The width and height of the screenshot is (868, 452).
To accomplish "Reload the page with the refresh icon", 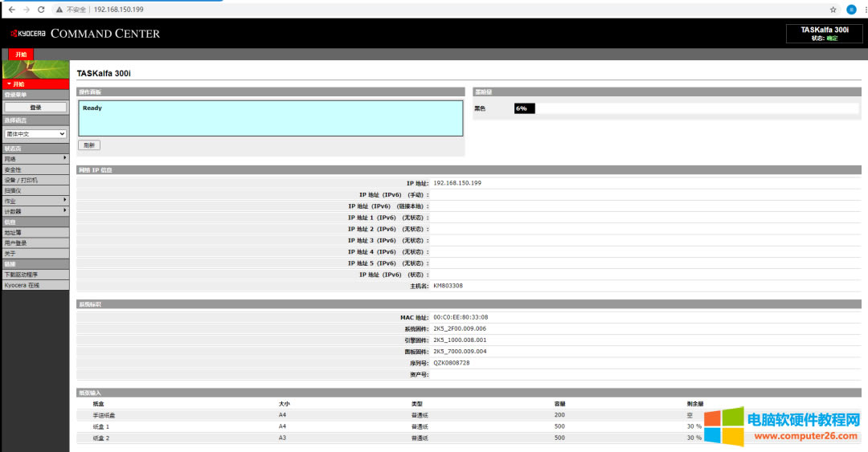I will (41, 9).
